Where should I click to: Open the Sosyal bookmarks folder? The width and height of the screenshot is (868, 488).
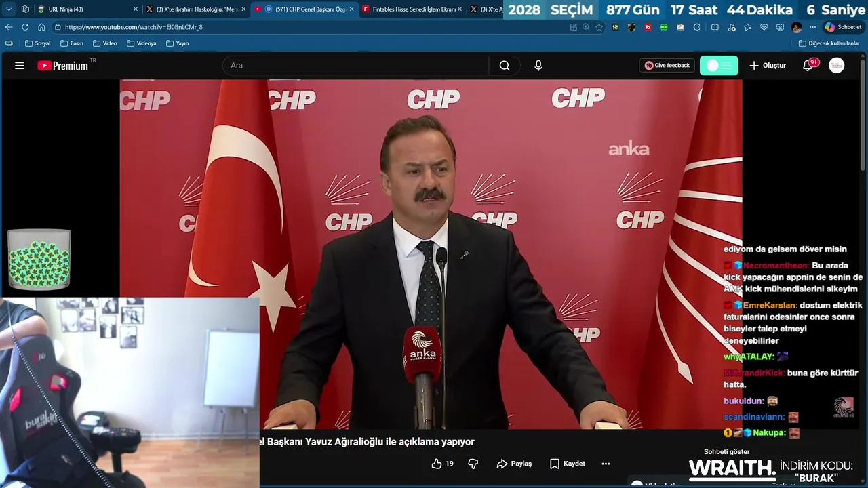pyautogui.click(x=37, y=43)
